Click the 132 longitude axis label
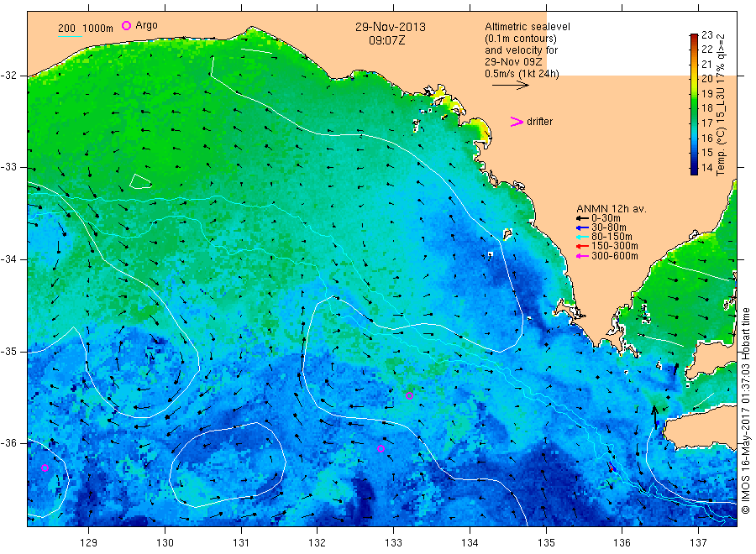This screenshot has width=756, height=554. (318, 542)
